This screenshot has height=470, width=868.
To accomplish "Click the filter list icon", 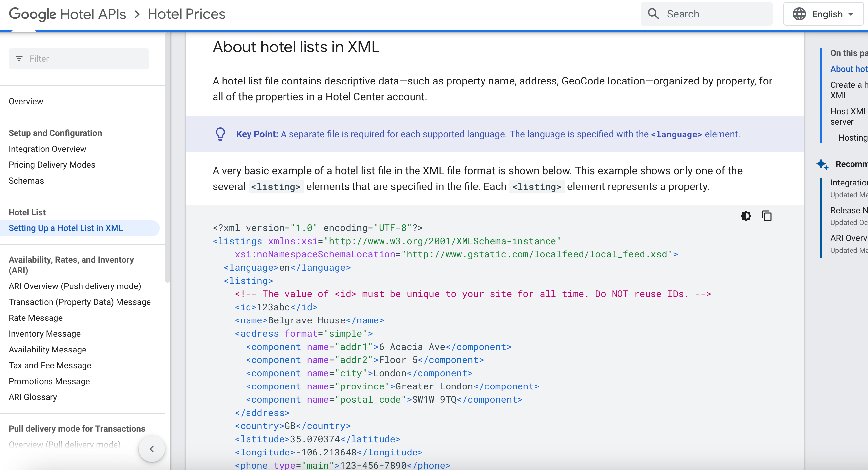I will tap(19, 59).
